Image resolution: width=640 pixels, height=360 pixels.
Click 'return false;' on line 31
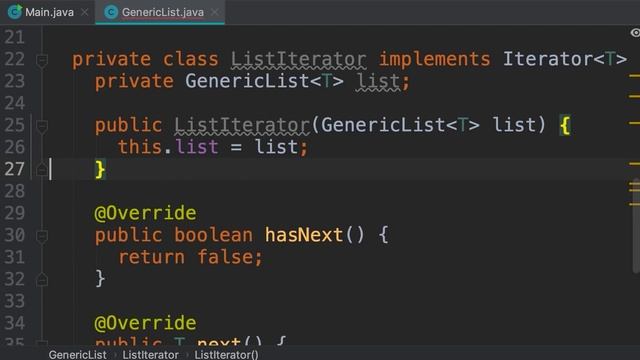(x=190, y=258)
